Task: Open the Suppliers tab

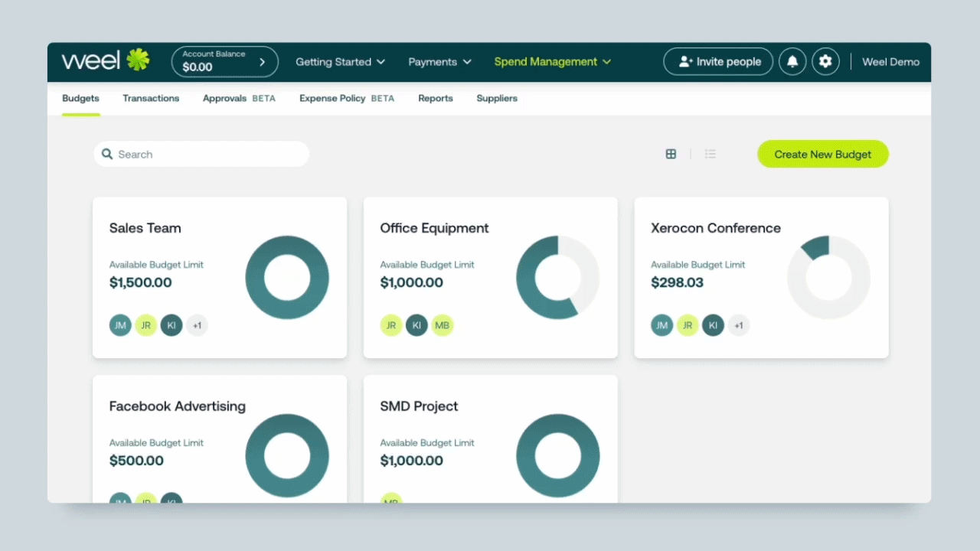Action: (497, 98)
